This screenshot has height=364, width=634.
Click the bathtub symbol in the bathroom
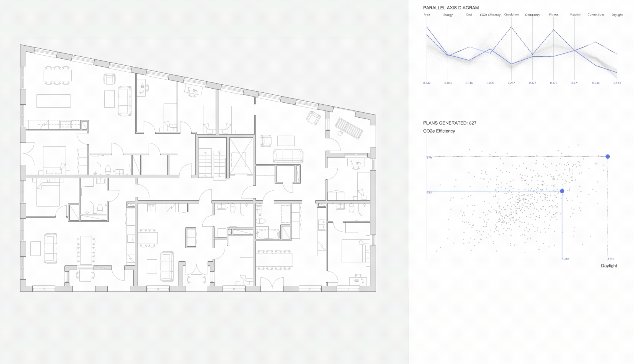coord(267,234)
